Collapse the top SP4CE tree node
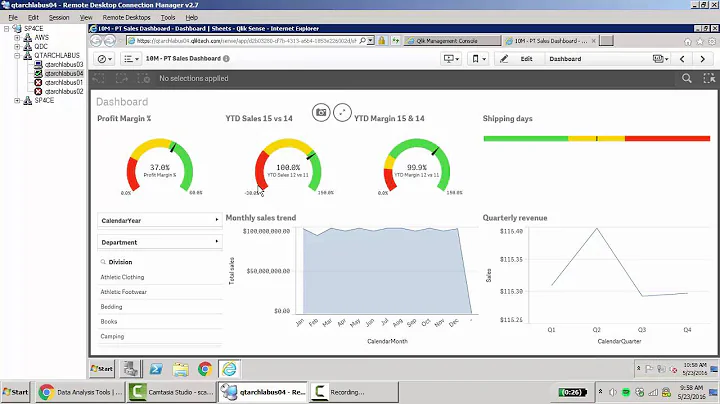The width and height of the screenshot is (720, 404). pos(6,28)
